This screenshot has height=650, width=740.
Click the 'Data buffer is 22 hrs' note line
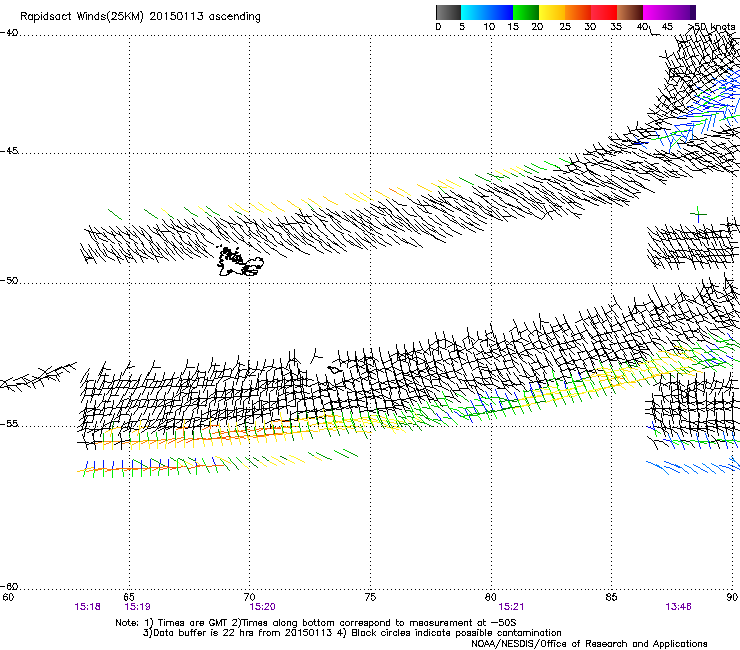352,633
